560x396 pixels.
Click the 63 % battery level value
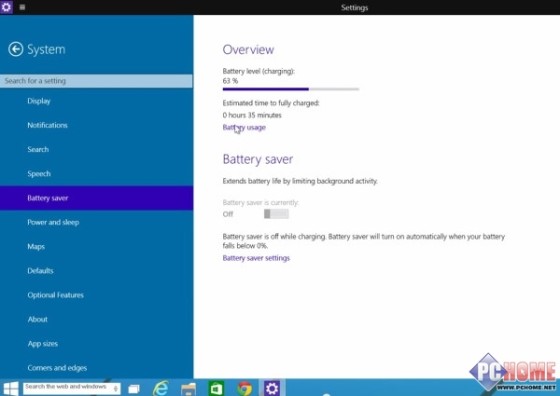pyautogui.click(x=230, y=81)
